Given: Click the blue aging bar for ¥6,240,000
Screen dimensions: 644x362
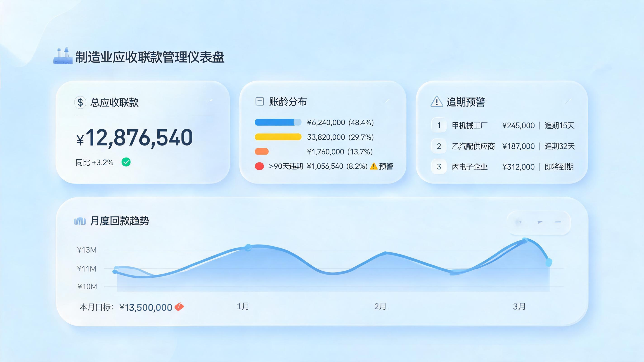Looking at the screenshot, I should 278,122.
